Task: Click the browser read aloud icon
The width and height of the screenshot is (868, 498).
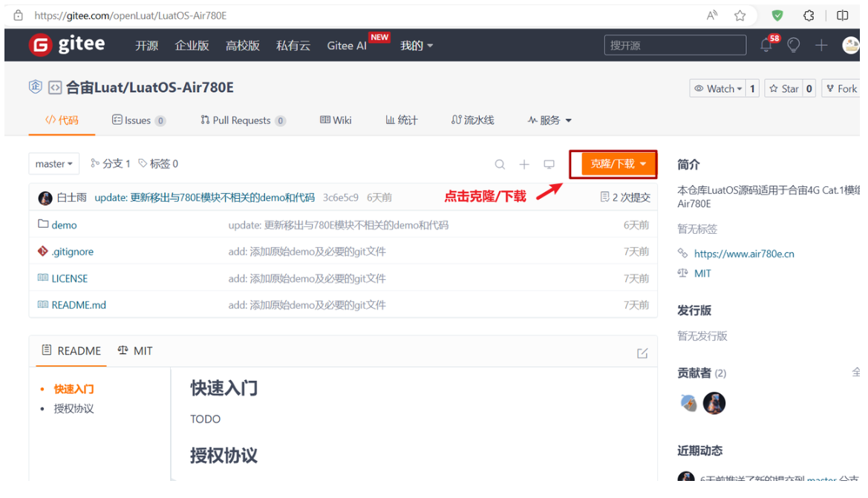Action: click(x=712, y=16)
